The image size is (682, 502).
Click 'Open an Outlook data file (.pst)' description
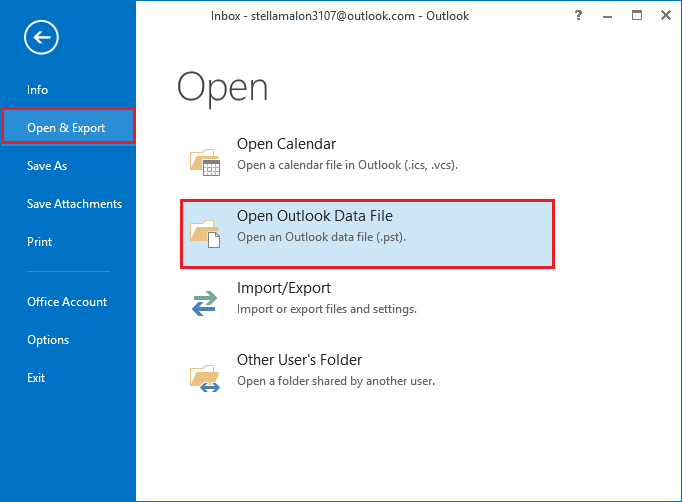point(321,237)
